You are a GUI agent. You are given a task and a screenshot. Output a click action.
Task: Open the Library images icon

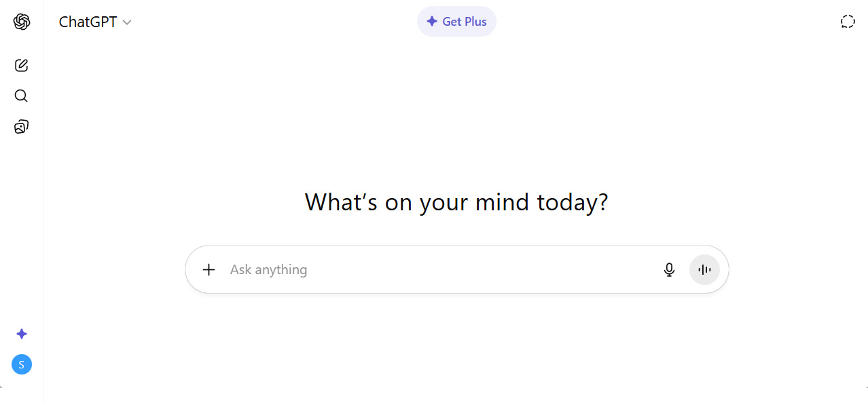22,127
